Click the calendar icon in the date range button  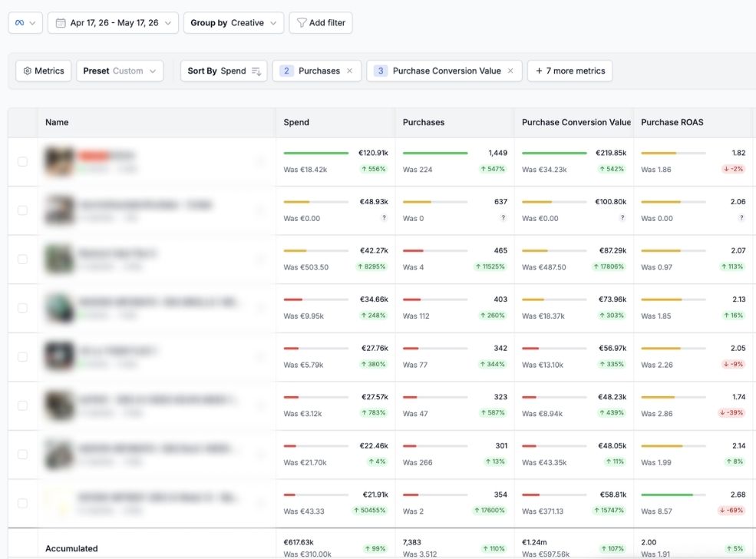[61, 23]
